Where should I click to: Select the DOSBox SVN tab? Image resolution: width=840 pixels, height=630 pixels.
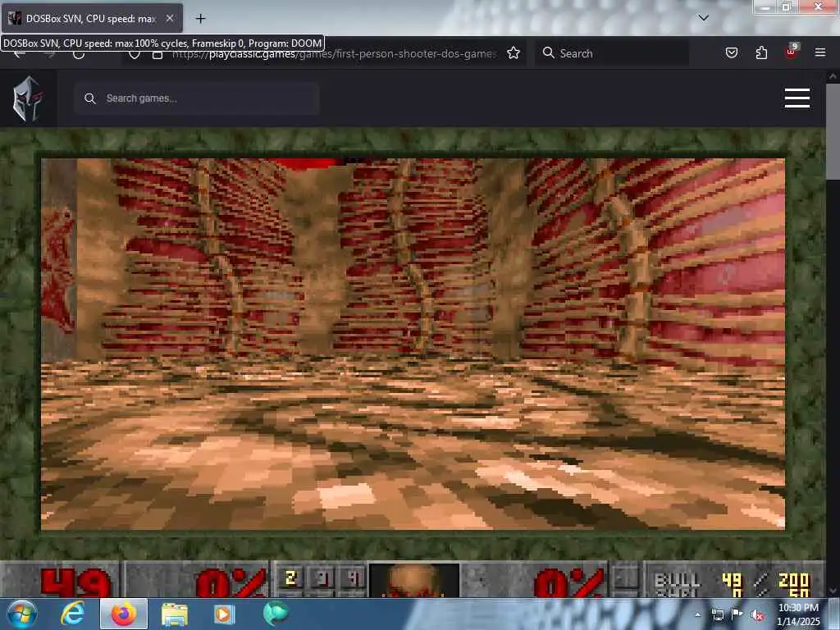[x=92, y=18]
